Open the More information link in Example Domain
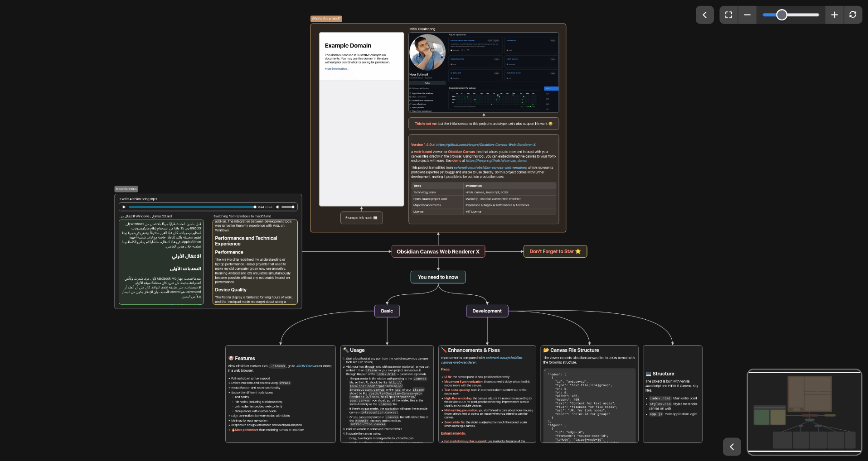This screenshot has width=868, height=461. [336, 68]
